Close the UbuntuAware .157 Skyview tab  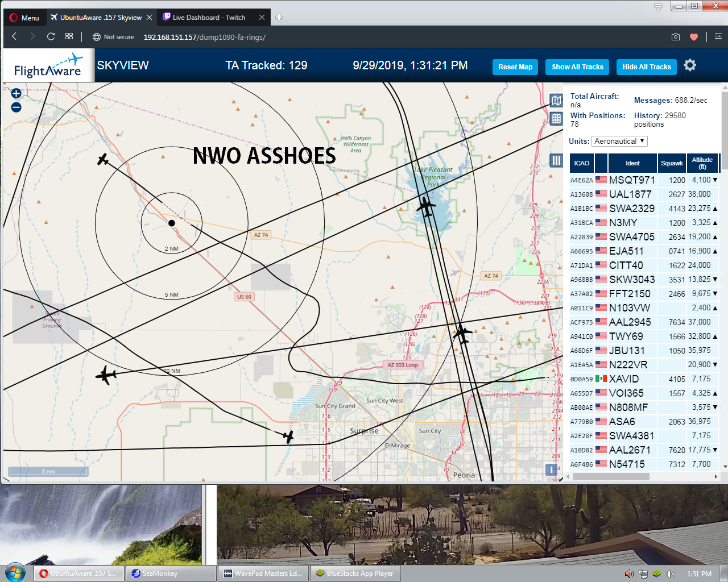click(149, 18)
